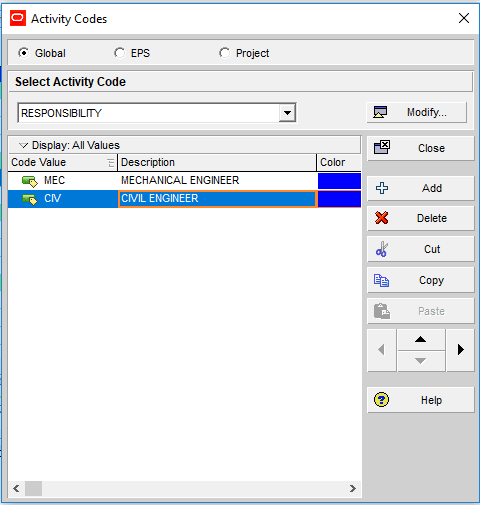This screenshot has width=480, height=505.
Task: Open the RESPONSIBILITY activity code dropdown arrow
Action: coord(287,113)
